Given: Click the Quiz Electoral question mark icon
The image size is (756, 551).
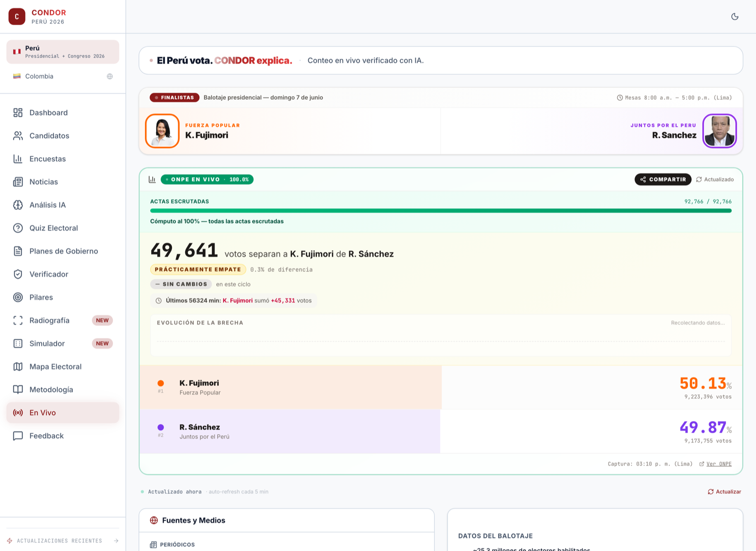Looking at the screenshot, I should [18, 228].
